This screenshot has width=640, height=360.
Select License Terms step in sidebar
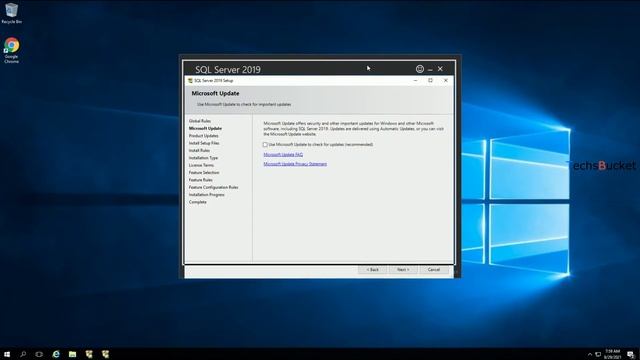pyautogui.click(x=201, y=165)
